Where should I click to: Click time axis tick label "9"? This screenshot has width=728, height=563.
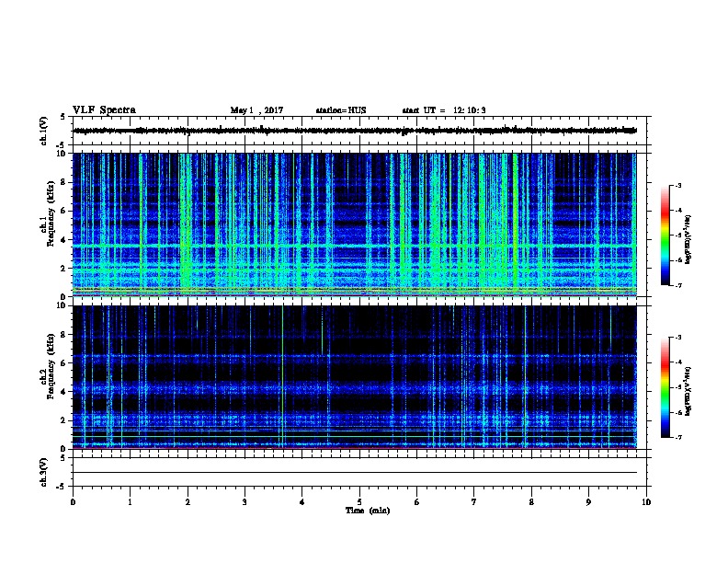point(588,502)
